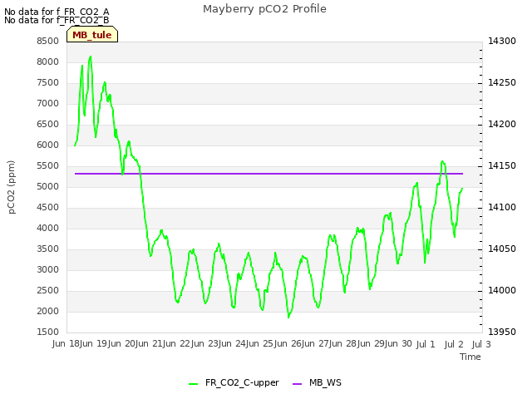Click the Jun 27 date tick label

tap(317, 344)
